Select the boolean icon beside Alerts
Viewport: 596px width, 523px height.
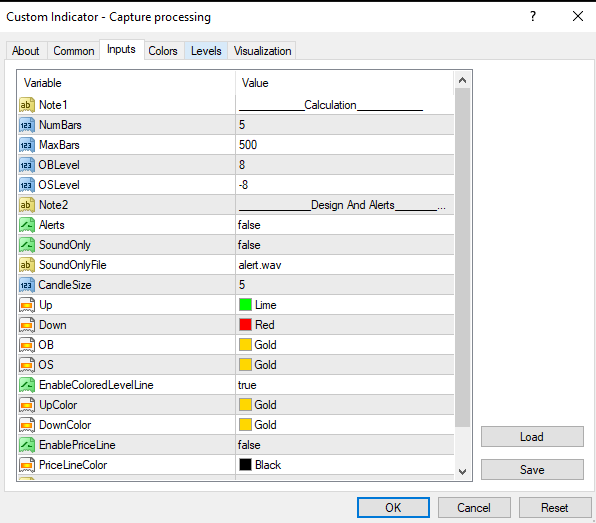click(27, 225)
